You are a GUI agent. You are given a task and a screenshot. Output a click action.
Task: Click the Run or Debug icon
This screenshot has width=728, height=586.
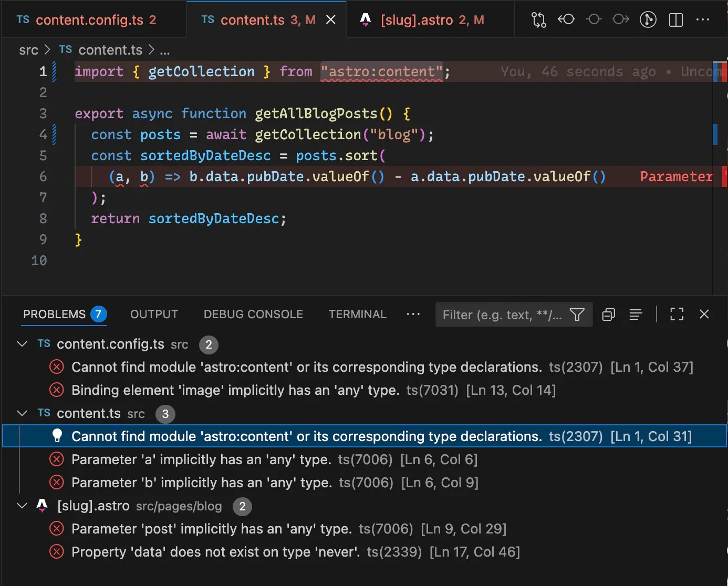pos(648,19)
